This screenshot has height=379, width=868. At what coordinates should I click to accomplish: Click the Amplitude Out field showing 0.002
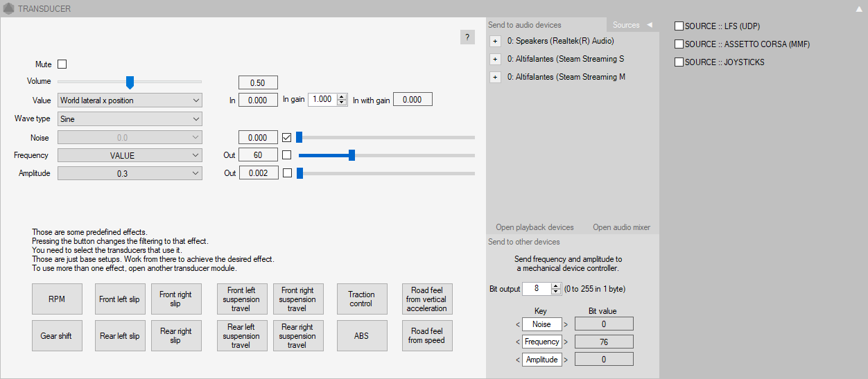pyautogui.click(x=258, y=173)
